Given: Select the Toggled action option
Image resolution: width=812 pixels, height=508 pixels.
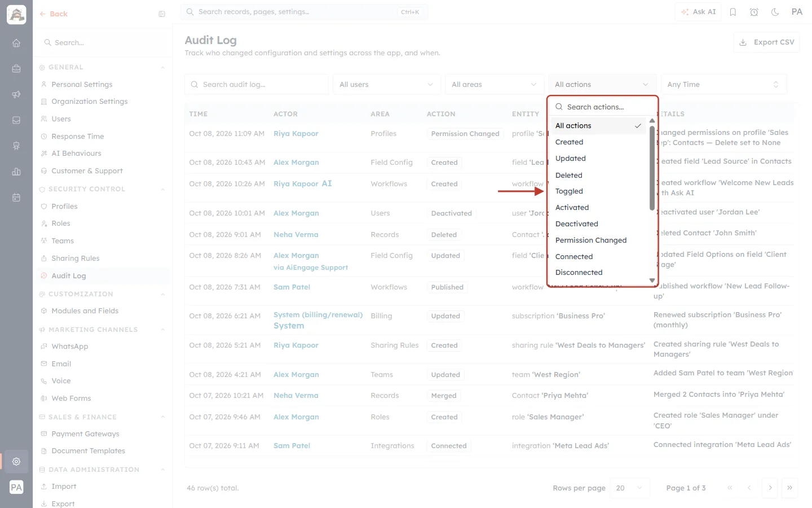Looking at the screenshot, I should click(598, 191).
